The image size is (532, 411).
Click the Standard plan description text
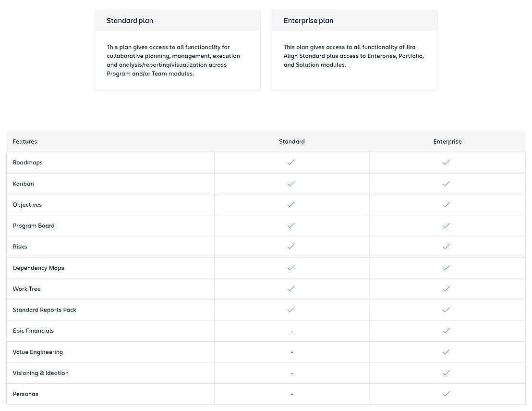click(x=173, y=61)
